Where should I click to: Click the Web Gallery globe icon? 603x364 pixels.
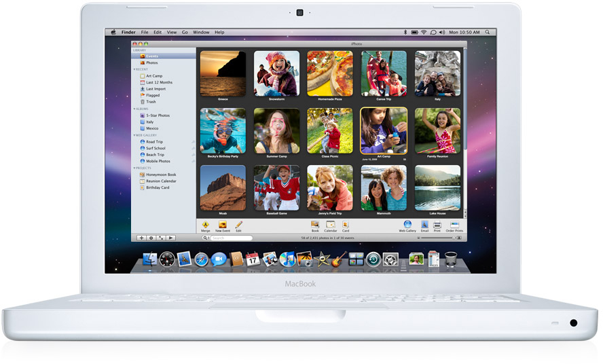click(x=407, y=224)
